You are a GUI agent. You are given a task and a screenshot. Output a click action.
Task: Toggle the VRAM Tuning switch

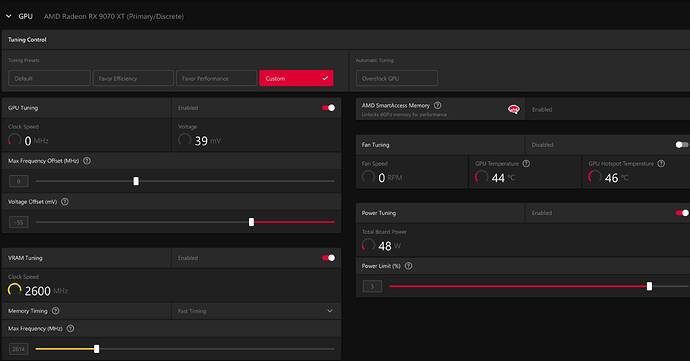click(x=328, y=258)
